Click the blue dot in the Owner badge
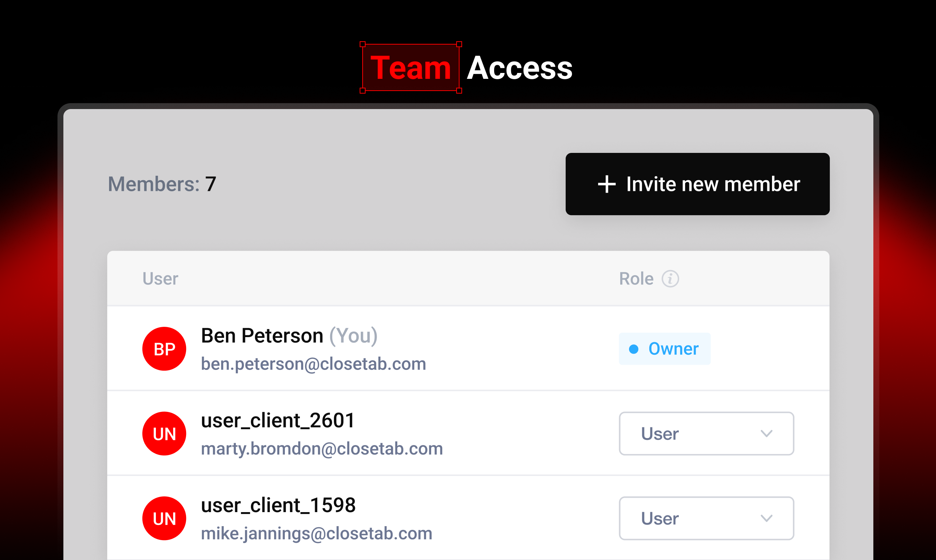 [634, 349]
